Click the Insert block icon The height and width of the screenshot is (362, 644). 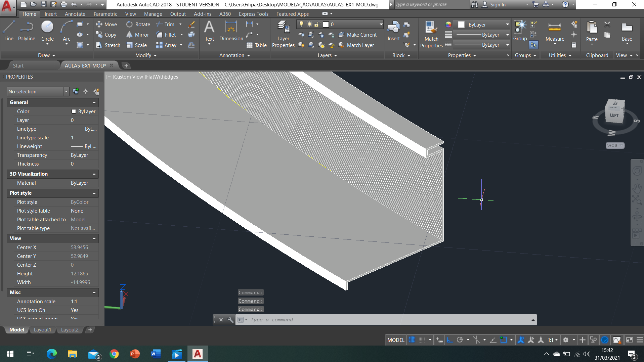coord(393,31)
